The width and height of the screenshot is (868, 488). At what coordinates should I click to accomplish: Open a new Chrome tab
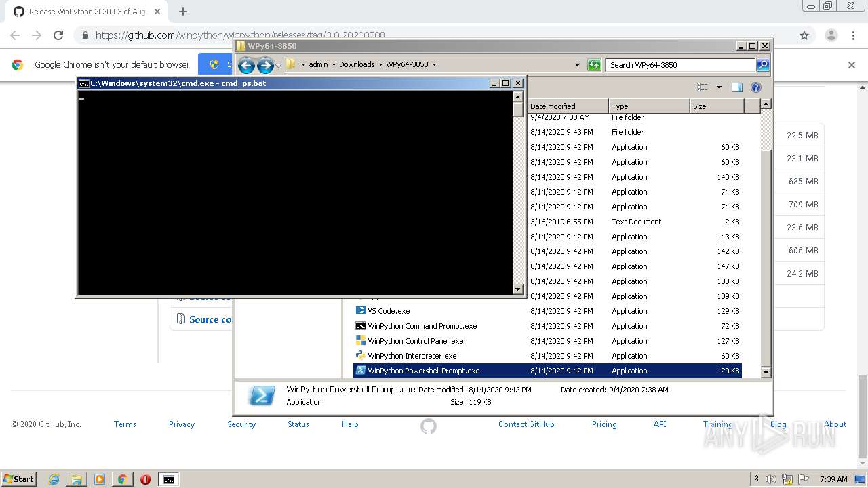point(183,12)
